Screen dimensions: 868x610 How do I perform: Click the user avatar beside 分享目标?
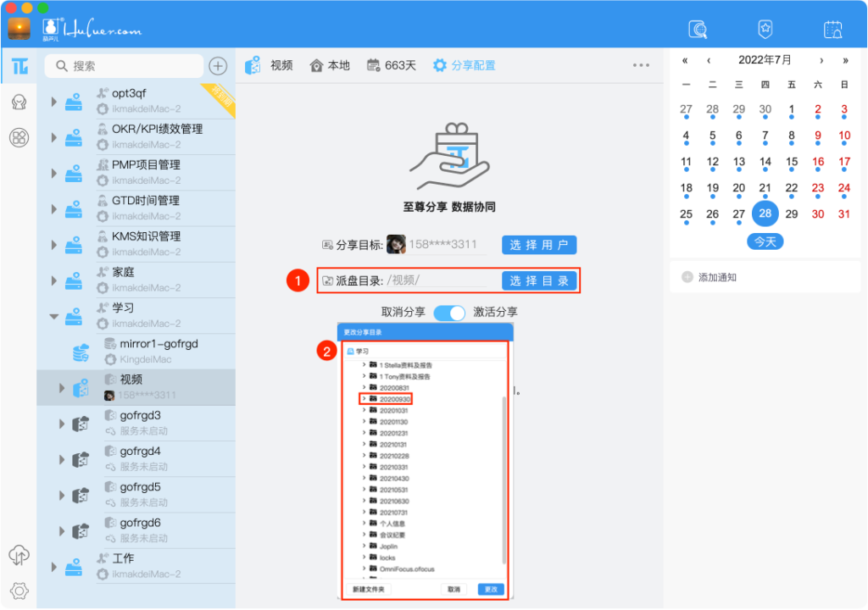pyautogui.click(x=396, y=244)
